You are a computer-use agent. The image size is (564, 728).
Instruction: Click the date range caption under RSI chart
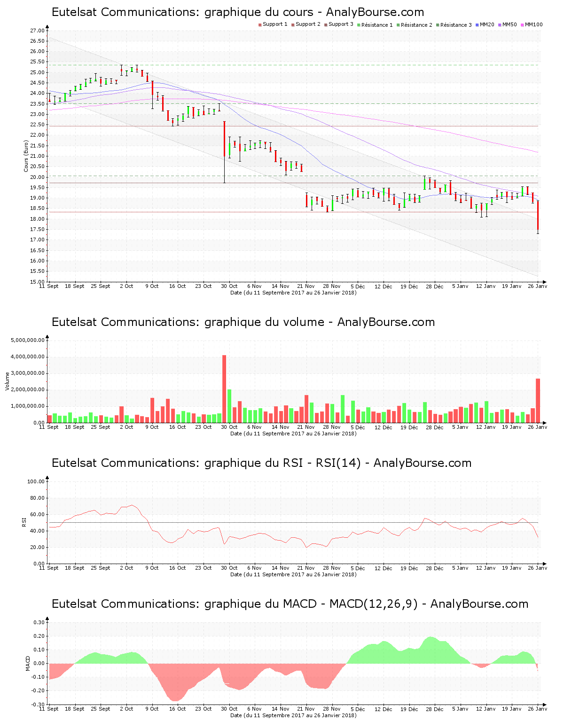point(293,574)
